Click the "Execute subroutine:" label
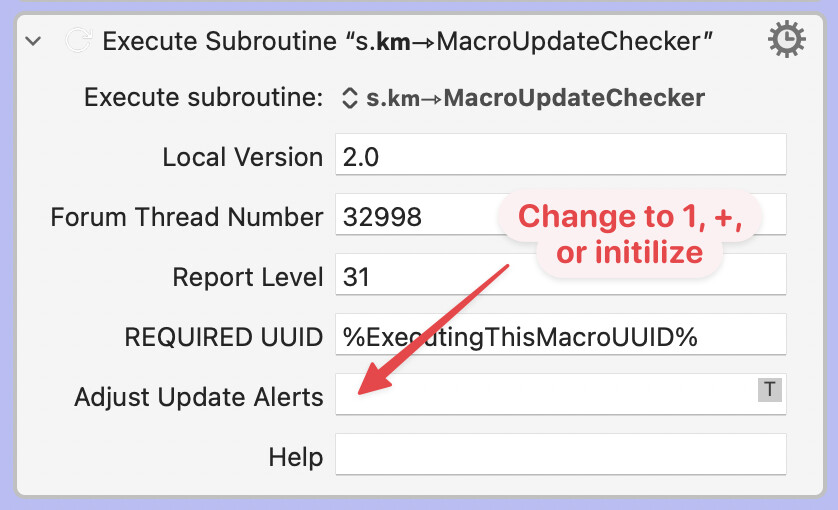The height and width of the screenshot is (510, 838). pos(203,98)
